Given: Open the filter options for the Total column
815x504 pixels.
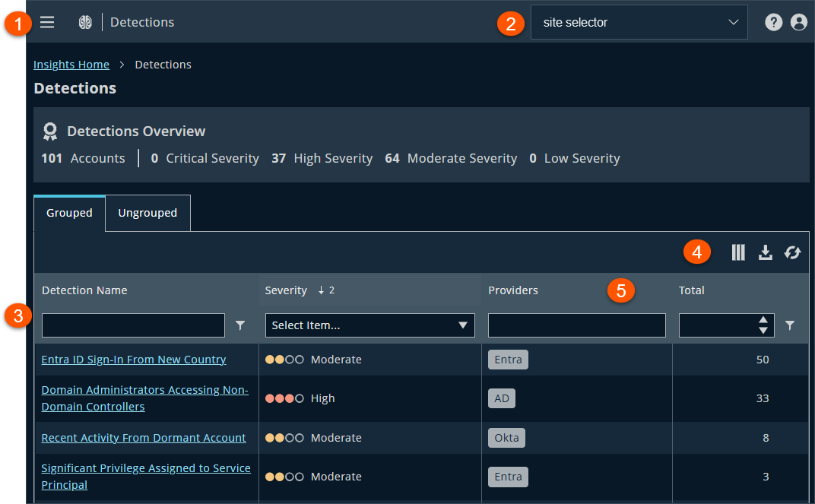Looking at the screenshot, I should click(x=789, y=325).
